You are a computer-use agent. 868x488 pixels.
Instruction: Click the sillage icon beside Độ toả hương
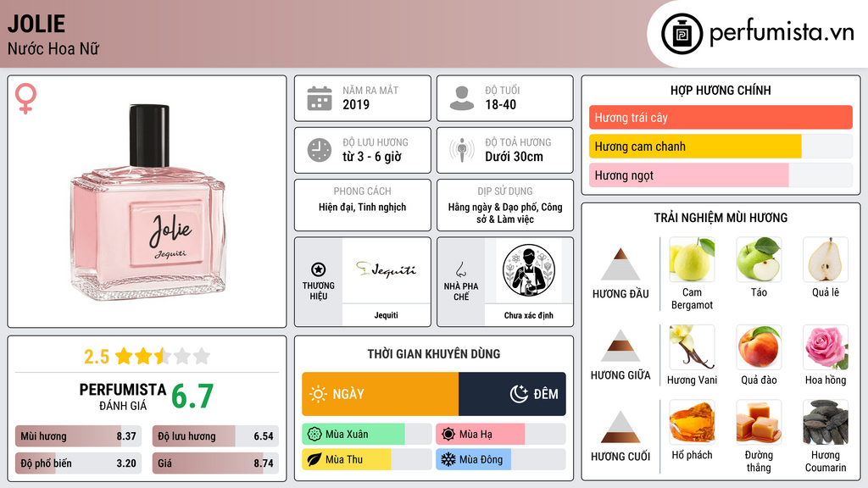tap(462, 150)
